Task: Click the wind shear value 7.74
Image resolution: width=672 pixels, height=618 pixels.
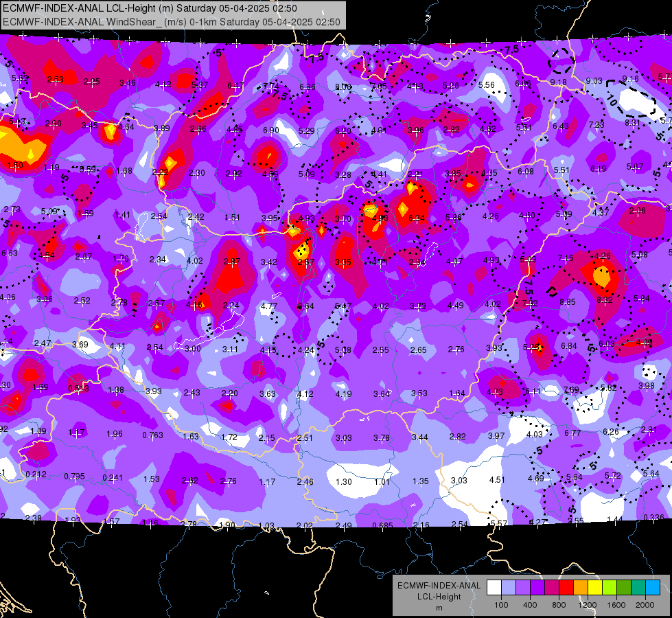Action: (271, 87)
